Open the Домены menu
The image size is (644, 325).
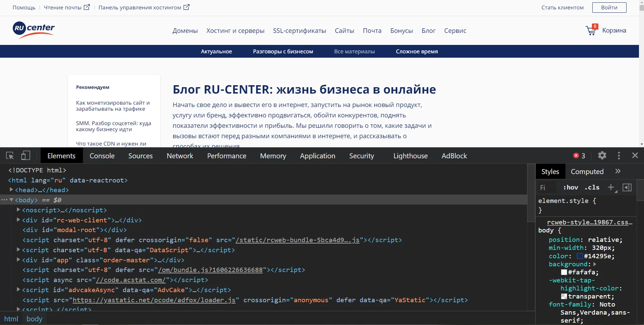tap(185, 31)
